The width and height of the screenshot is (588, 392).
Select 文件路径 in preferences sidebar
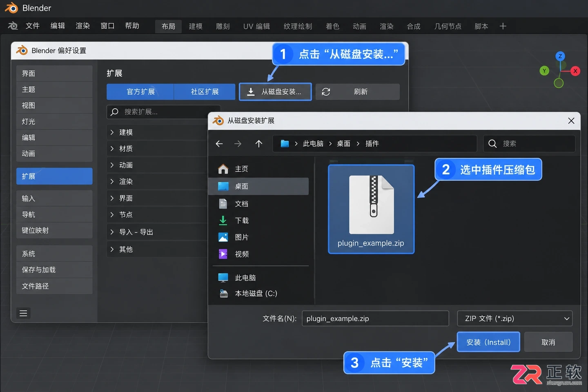coord(54,286)
